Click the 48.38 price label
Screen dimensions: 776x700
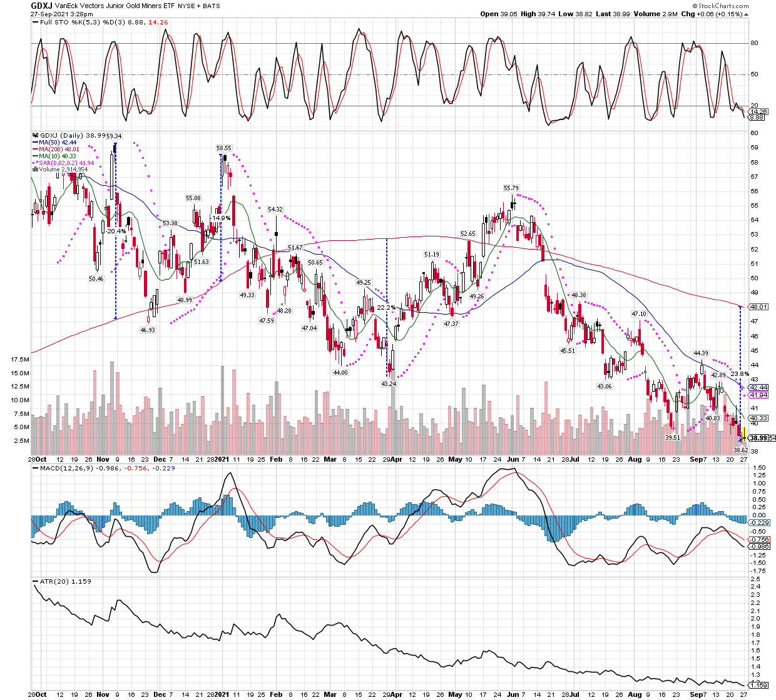click(x=579, y=295)
